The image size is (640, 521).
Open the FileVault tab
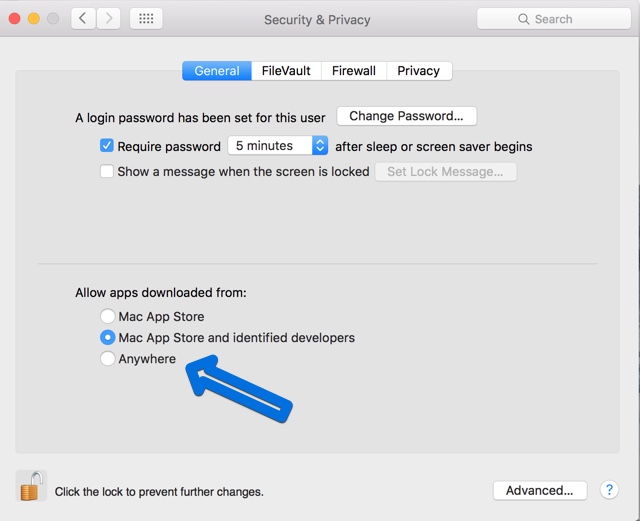286,71
